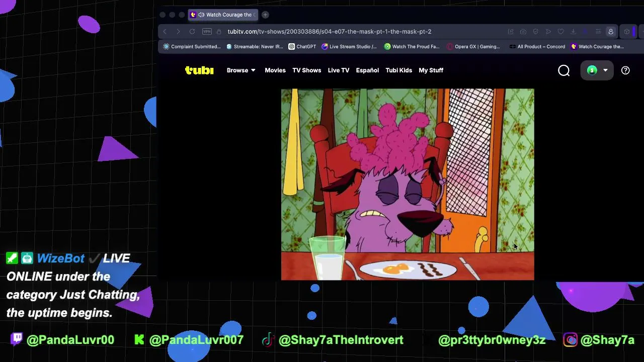Open the Watch Courage the... bookmark
This screenshot has width=644, height=362.
pos(597,47)
